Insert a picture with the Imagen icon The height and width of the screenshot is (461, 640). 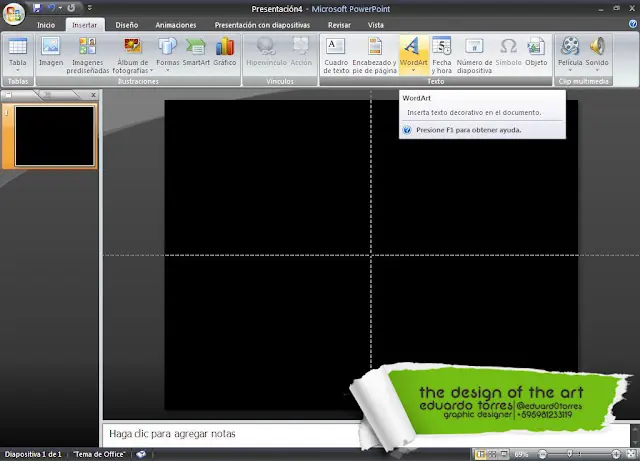tap(50, 51)
